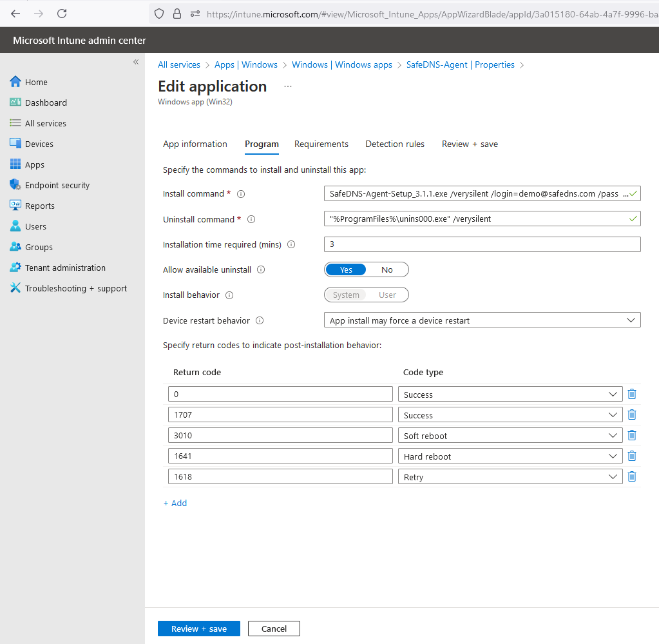Click the Groups people icon
Viewport: 659px width, 644px height.
point(15,246)
